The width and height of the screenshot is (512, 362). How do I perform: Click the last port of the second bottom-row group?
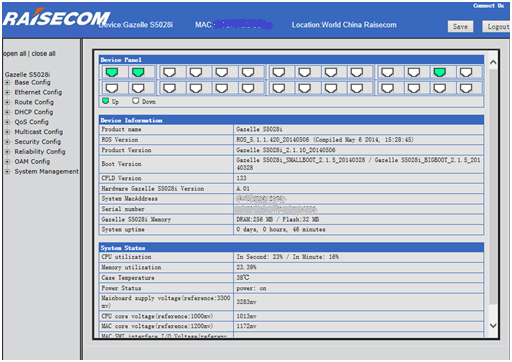pos(248,88)
